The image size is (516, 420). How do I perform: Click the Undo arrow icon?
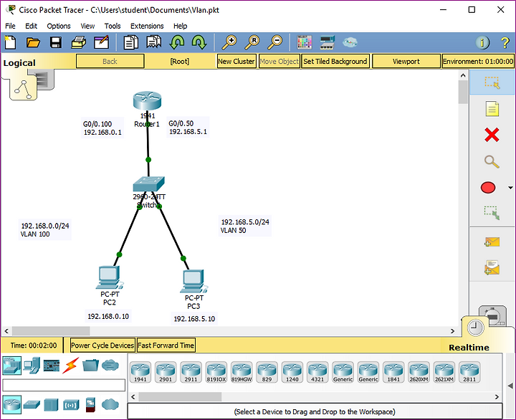tap(177, 42)
